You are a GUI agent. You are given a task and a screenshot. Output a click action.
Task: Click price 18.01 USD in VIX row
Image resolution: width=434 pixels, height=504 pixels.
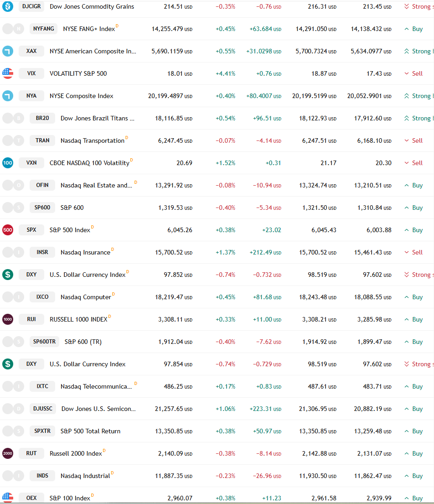pos(180,73)
